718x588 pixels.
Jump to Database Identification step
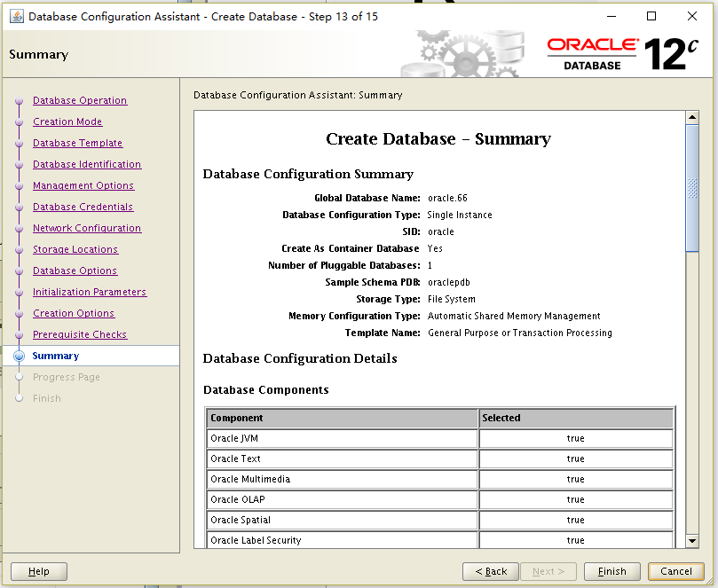point(87,164)
